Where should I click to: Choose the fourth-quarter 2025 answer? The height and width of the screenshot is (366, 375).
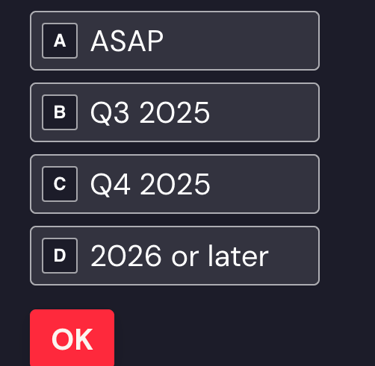click(x=175, y=184)
